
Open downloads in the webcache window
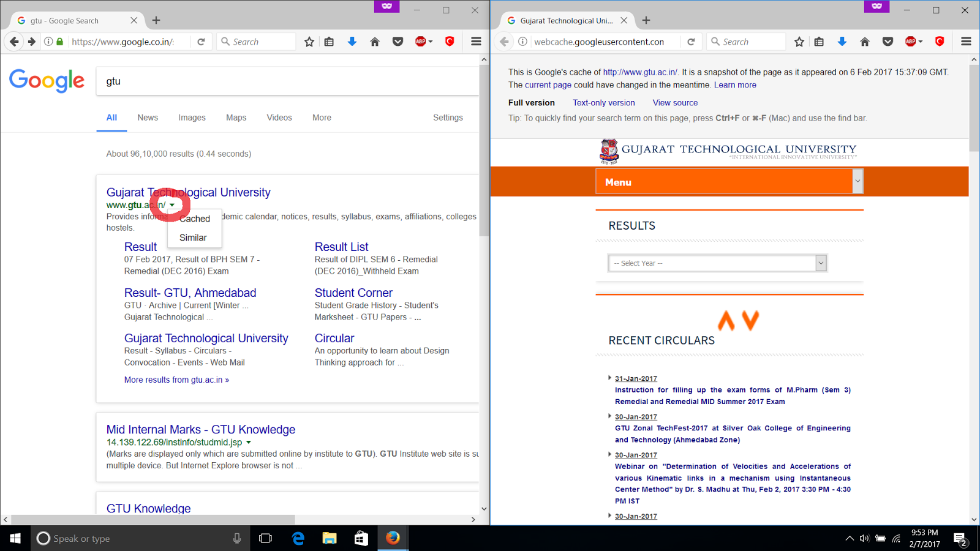click(x=842, y=42)
